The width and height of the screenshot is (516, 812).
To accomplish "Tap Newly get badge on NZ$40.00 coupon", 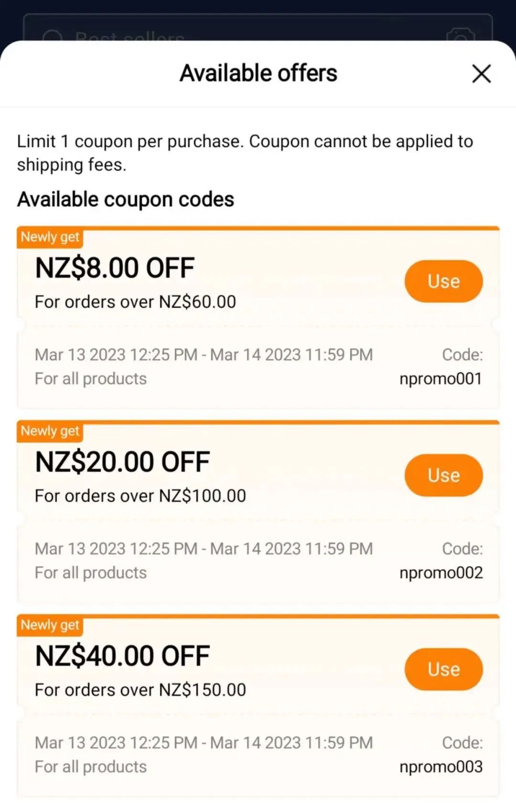I will (50, 625).
